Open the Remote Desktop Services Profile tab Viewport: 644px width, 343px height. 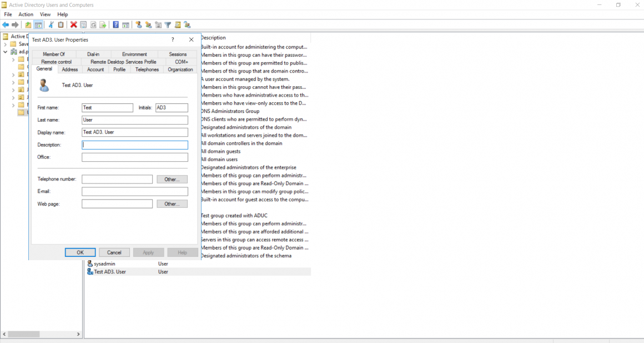[123, 62]
